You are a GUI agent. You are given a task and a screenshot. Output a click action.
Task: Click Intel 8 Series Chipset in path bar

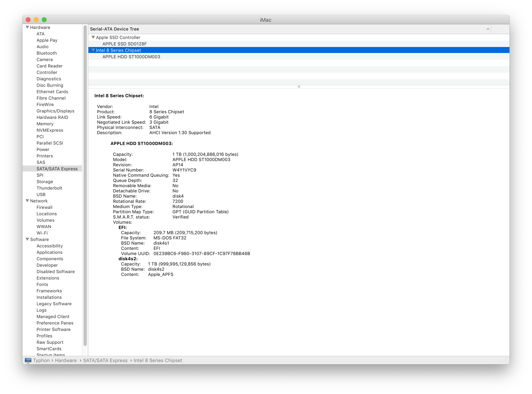tap(158, 360)
